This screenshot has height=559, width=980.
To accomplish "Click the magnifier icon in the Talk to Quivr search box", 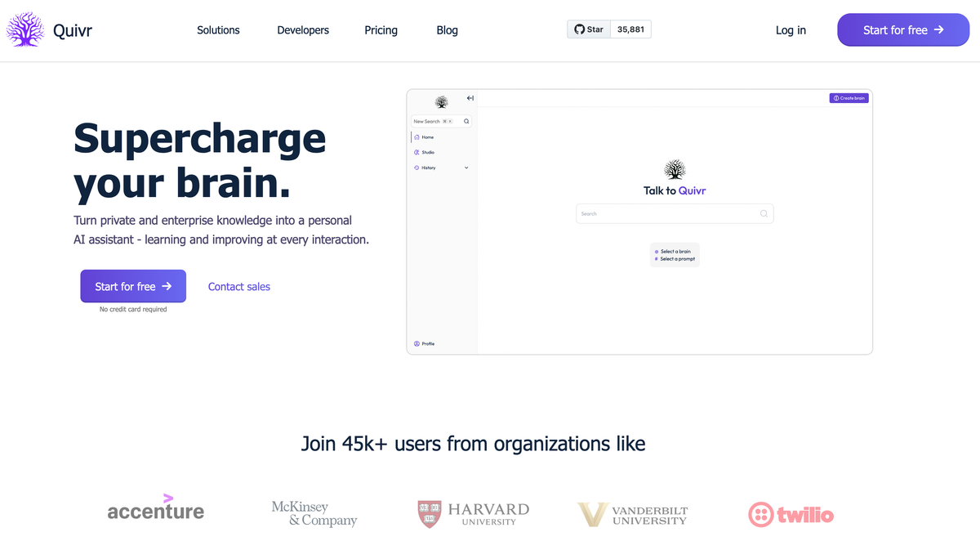I will [764, 213].
